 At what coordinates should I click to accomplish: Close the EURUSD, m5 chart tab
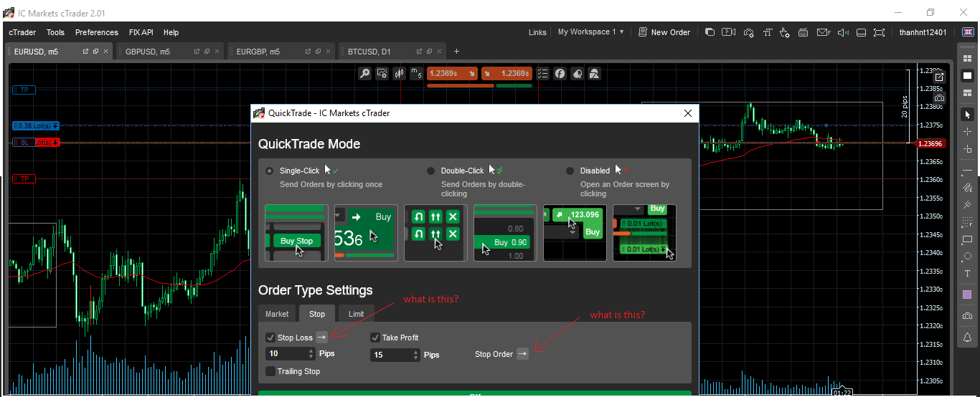[106, 52]
